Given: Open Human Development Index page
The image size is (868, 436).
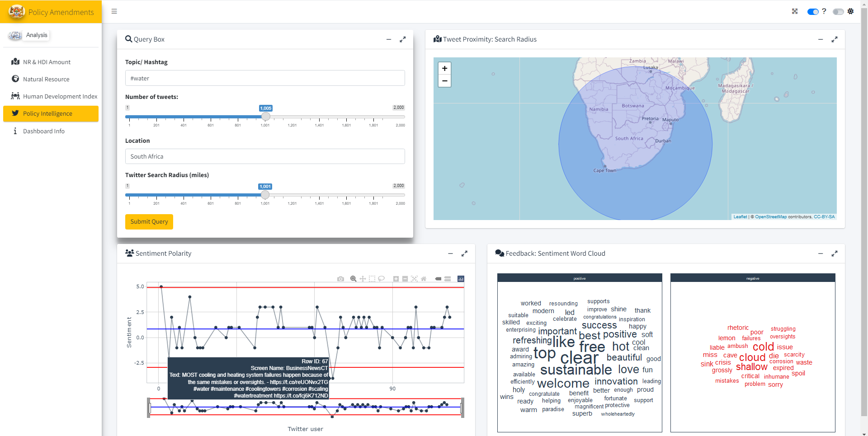Looking at the screenshot, I should [x=60, y=96].
